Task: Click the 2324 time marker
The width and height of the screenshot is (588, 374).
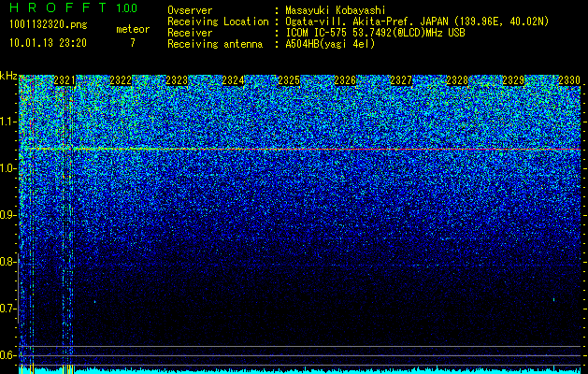Action: [x=233, y=80]
